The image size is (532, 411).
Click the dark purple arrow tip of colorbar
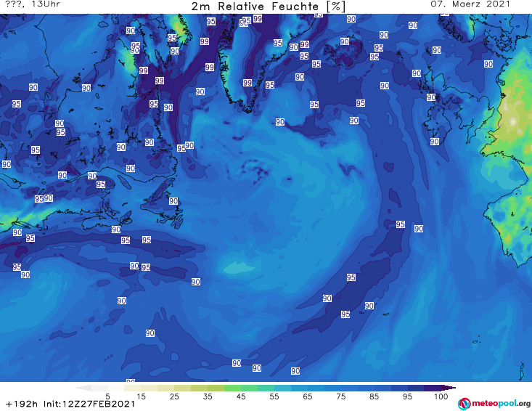(449, 388)
